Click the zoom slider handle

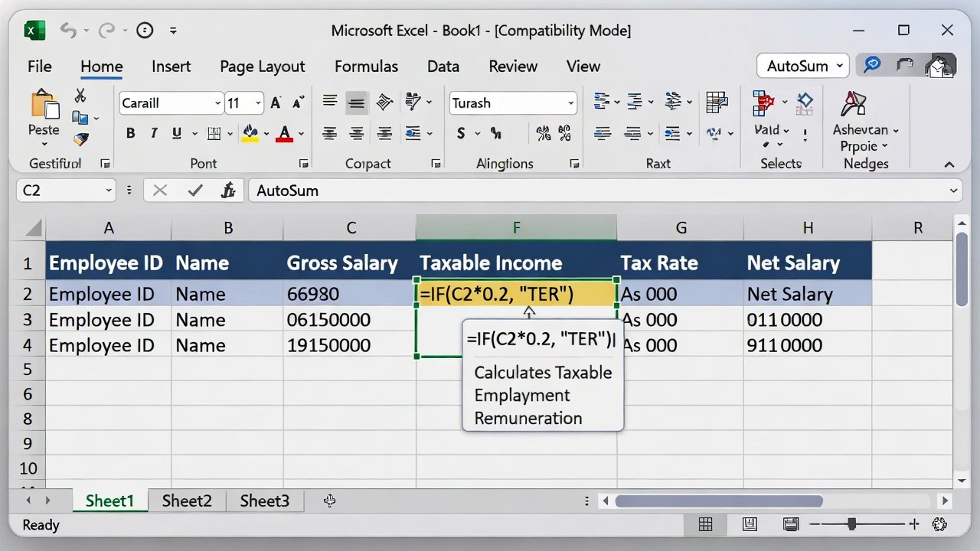(x=852, y=524)
